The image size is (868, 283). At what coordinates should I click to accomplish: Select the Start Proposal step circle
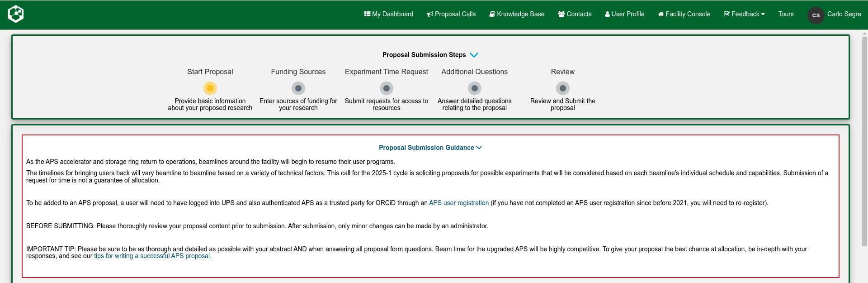[x=210, y=88]
